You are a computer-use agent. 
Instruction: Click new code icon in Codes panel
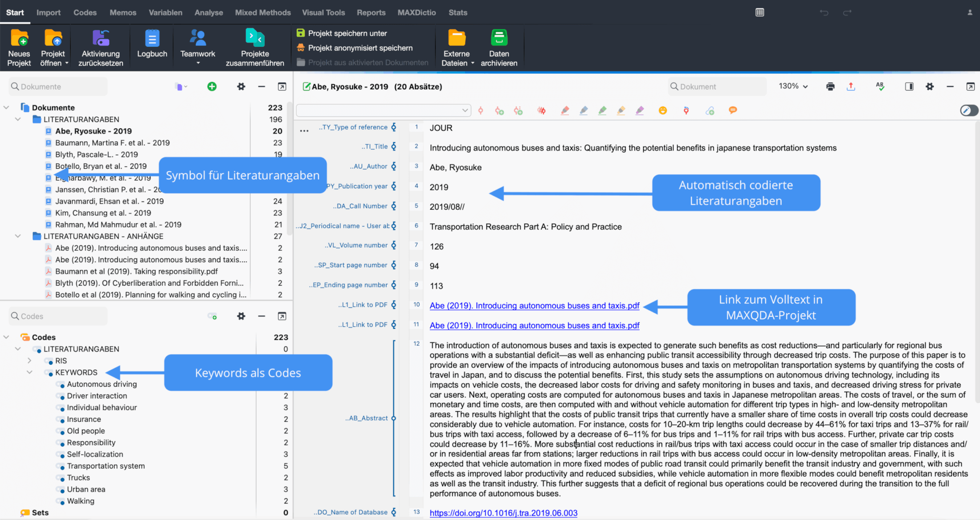tap(212, 316)
